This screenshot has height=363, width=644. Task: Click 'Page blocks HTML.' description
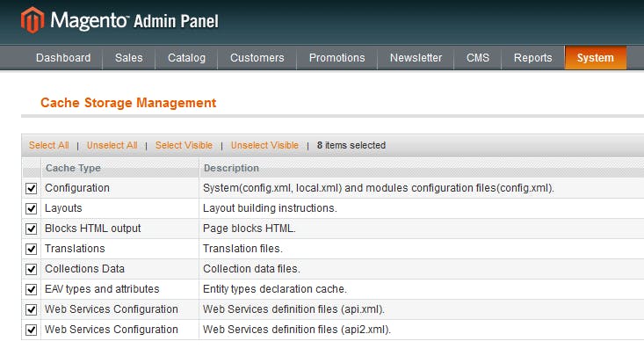[250, 229]
